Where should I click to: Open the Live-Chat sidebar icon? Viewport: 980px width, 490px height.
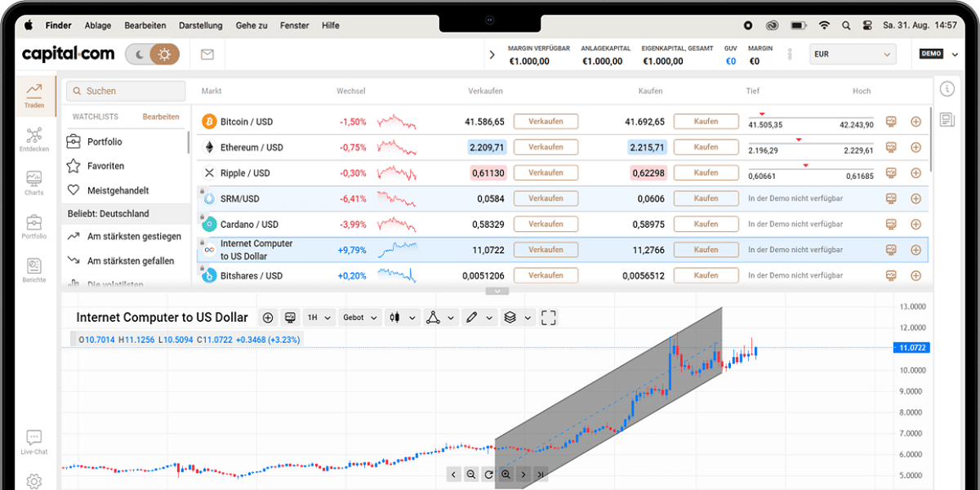pos(34,442)
